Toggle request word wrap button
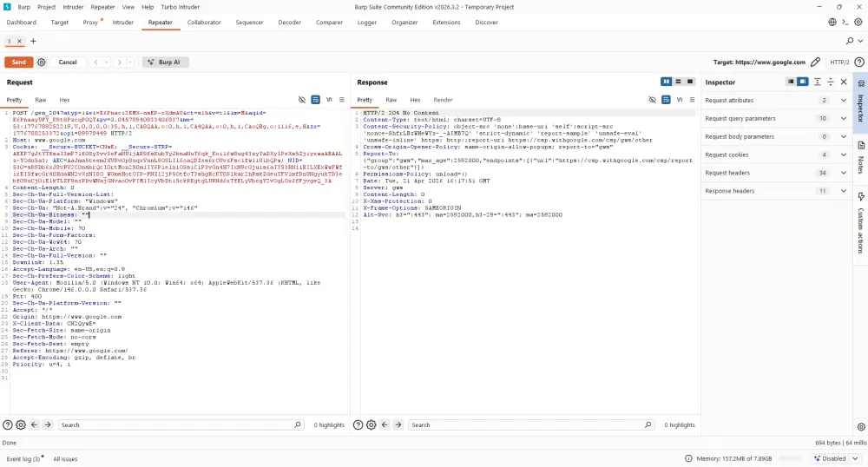The width and height of the screenshot is (868, 467). [316, 100]
